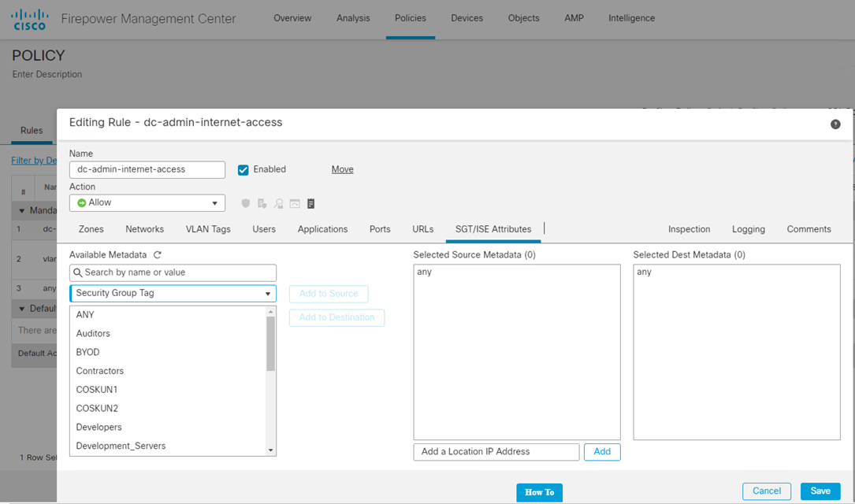Image resolution: width=855 pixels, height=504 pixels.
Task: Click the user-with-lock icon beside Action
Action: (279, 203)
